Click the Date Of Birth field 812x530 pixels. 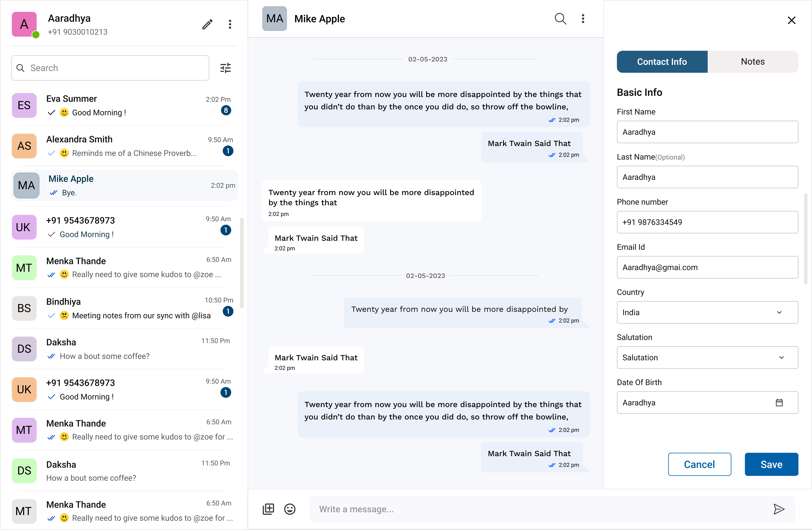[x=707, y=402]
